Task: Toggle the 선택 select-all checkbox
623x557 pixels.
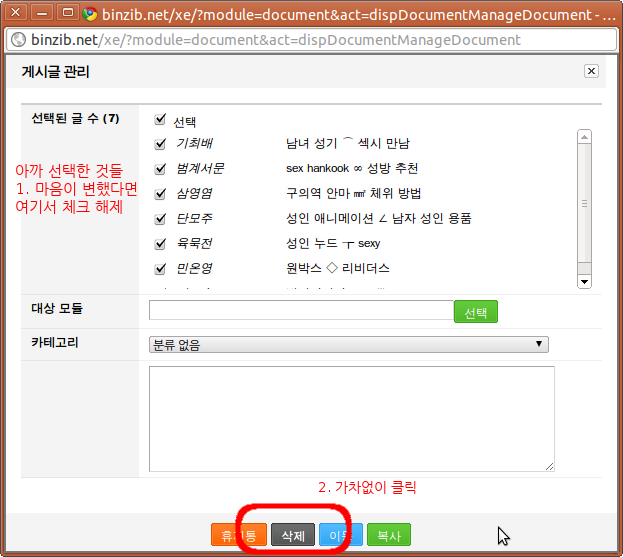Action: [x=160, y=119]
